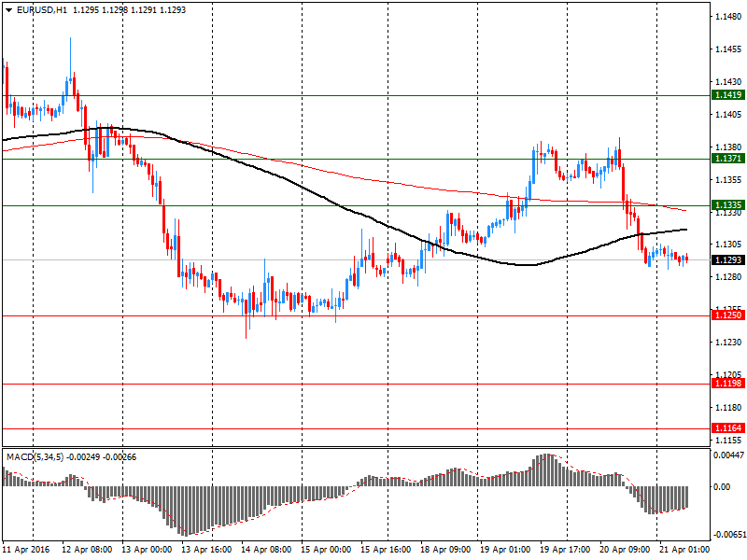Click the 19 Apr 17:00 time label
Viewport: 747px width, 560px height.
coord(565,550)
